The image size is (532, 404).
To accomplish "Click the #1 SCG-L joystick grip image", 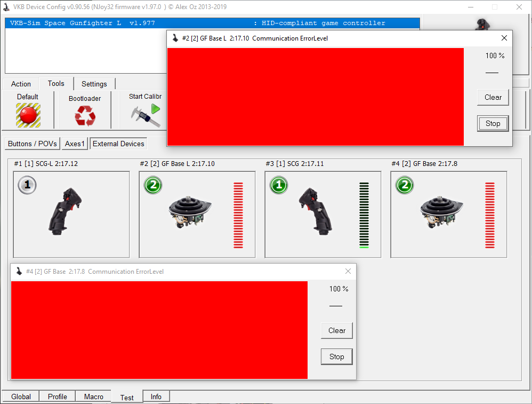I will (65, 211).
